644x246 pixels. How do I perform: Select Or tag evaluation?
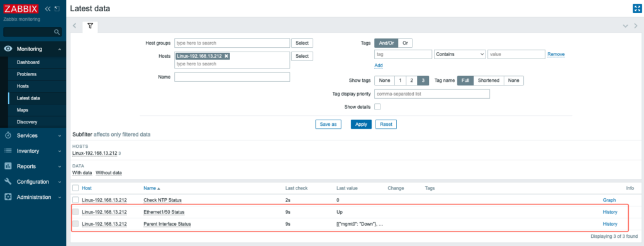(x=405, y=43)
